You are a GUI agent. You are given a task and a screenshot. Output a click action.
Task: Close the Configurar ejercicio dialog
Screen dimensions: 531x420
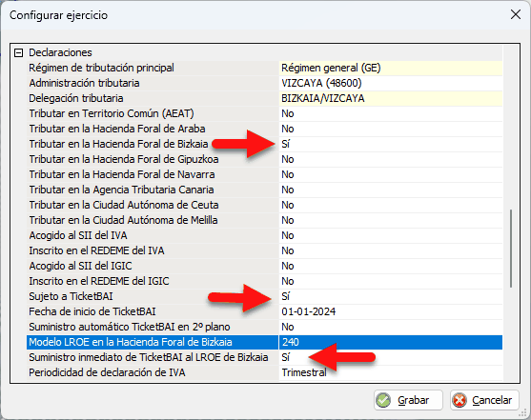point(516,14)
